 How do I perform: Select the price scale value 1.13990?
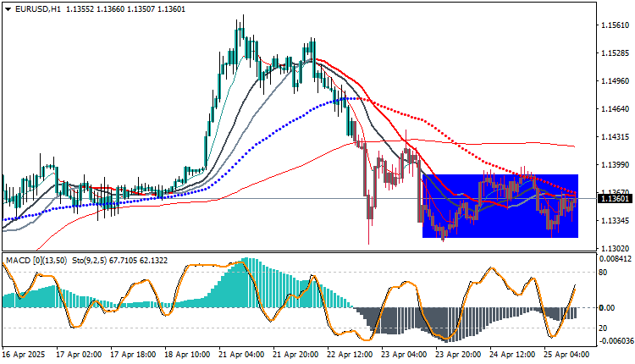coord(616,165)
